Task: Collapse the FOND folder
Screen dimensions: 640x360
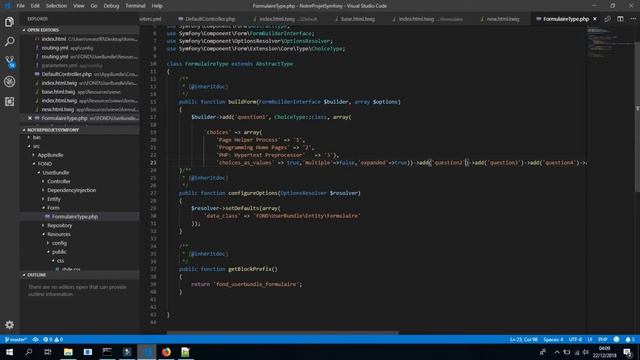Action: pyautogui.click(x=44, y=164)
